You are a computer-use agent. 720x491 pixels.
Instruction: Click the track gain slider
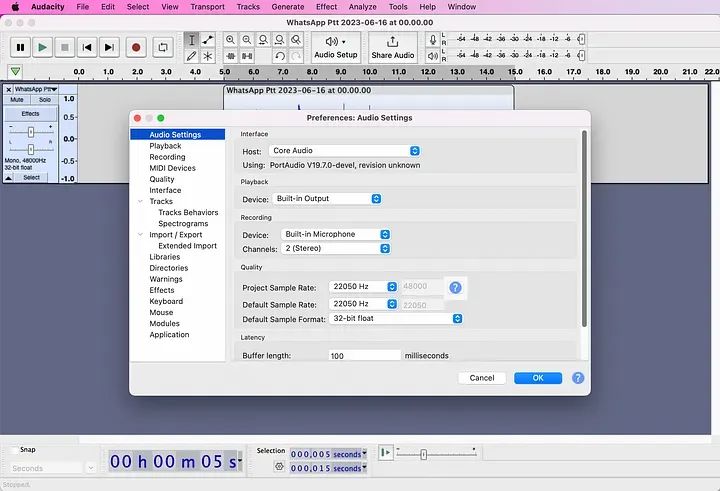pyautogui.click(x=31, y=132)
